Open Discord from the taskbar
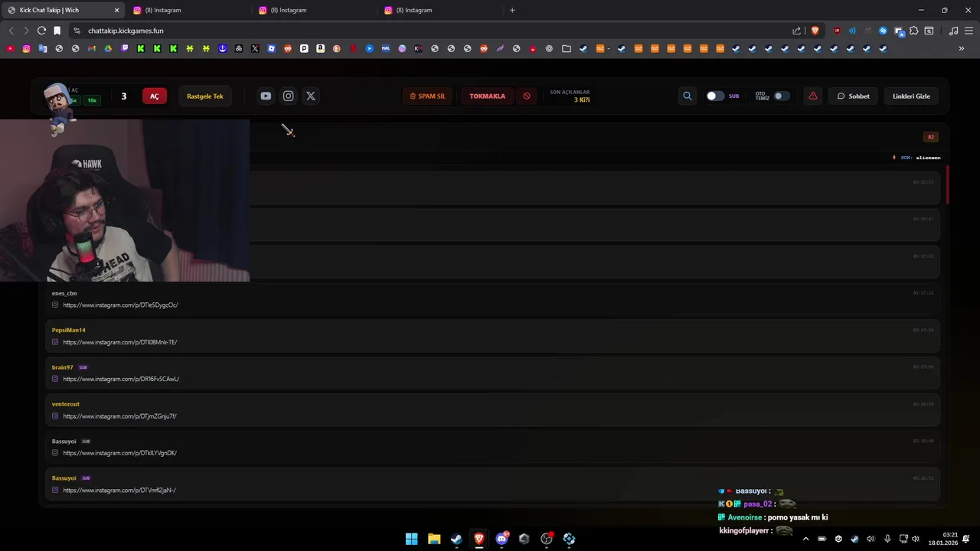 (x=501, y=539)
